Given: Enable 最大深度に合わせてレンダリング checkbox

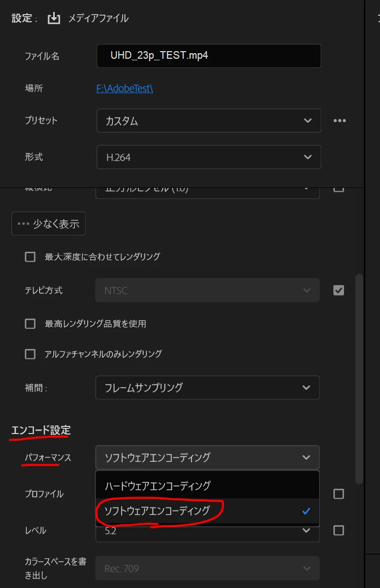Looking at the screenshot, I should (x=30, y=257).
